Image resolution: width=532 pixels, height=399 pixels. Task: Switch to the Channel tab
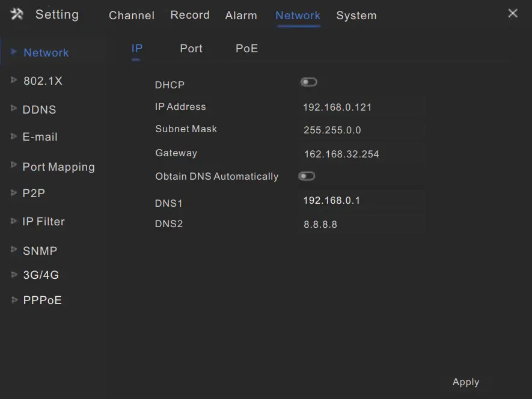[x=132, y=16]
